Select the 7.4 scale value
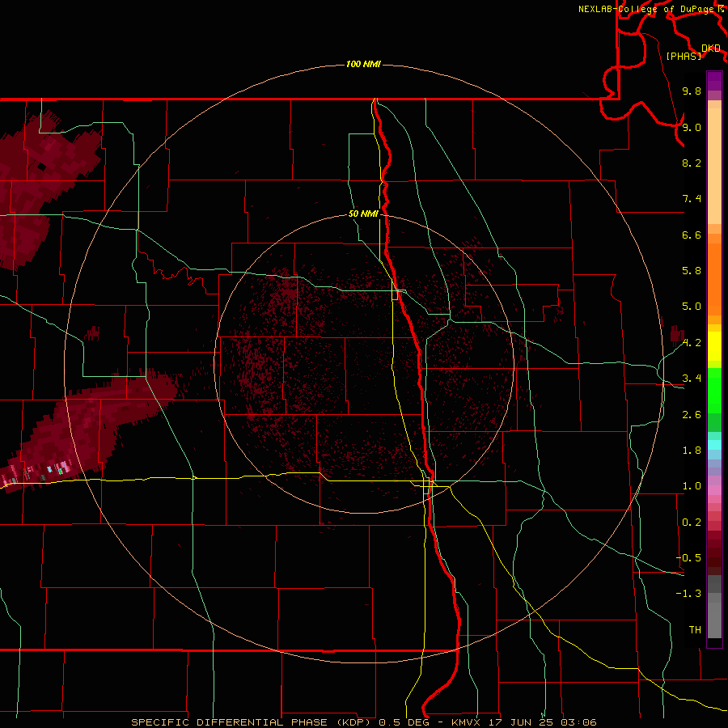Viewport: 728px width, 728px height. (692, 199)
